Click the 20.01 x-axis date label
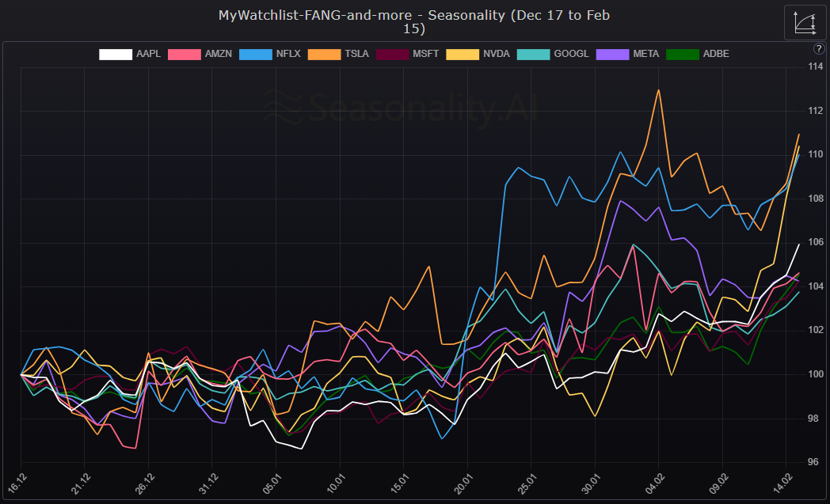The image size is (830, 504). coord(463,483)
